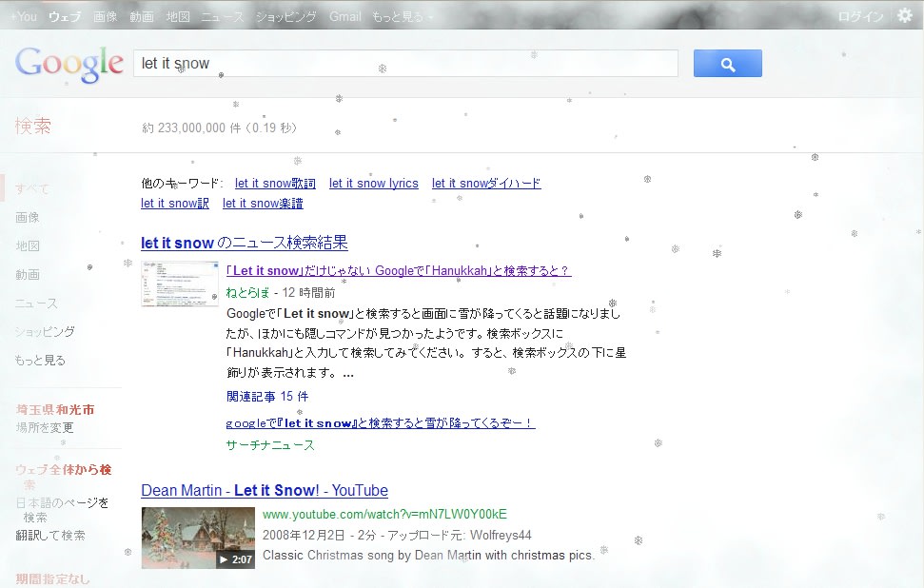Open the settings gear icon
This screenshot has height=588, width=924.
tap(905, 15)
